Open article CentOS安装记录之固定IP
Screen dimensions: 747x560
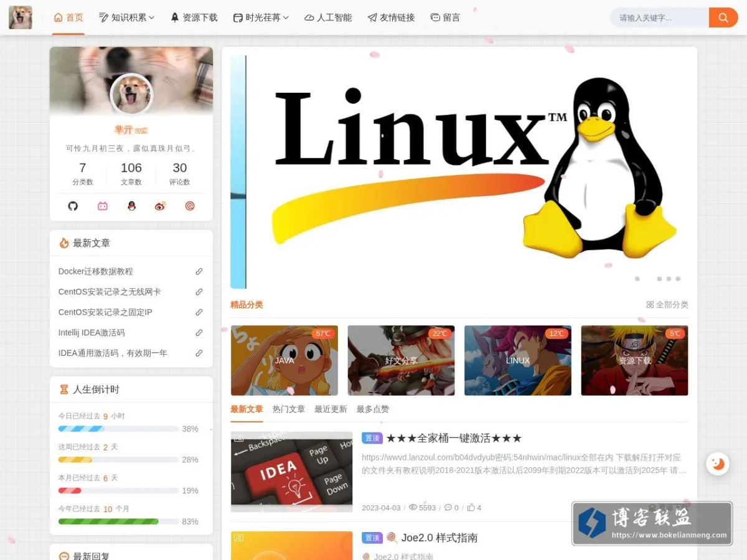pos(105,312)
